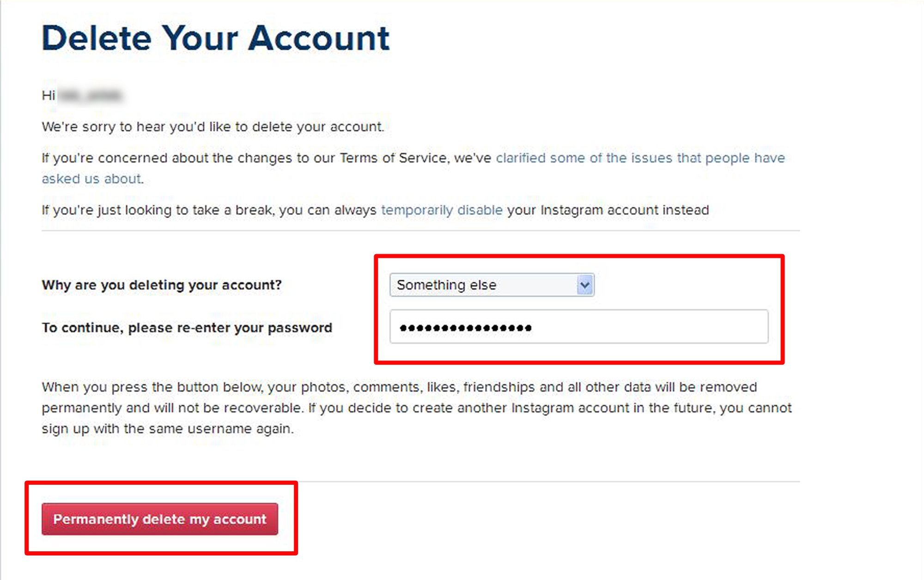The height and width of the screenshot is (580, 924).
Task: Open the clarified Terms of Service issues link
Action: click(x=640, y=158)
